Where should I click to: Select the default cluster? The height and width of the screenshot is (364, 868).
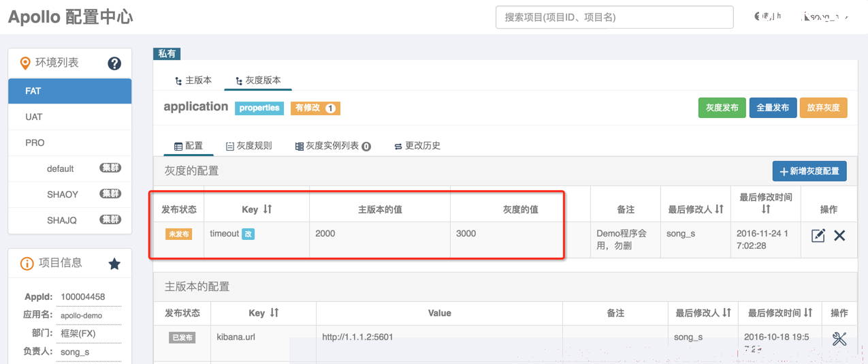[x=69, y=168]
